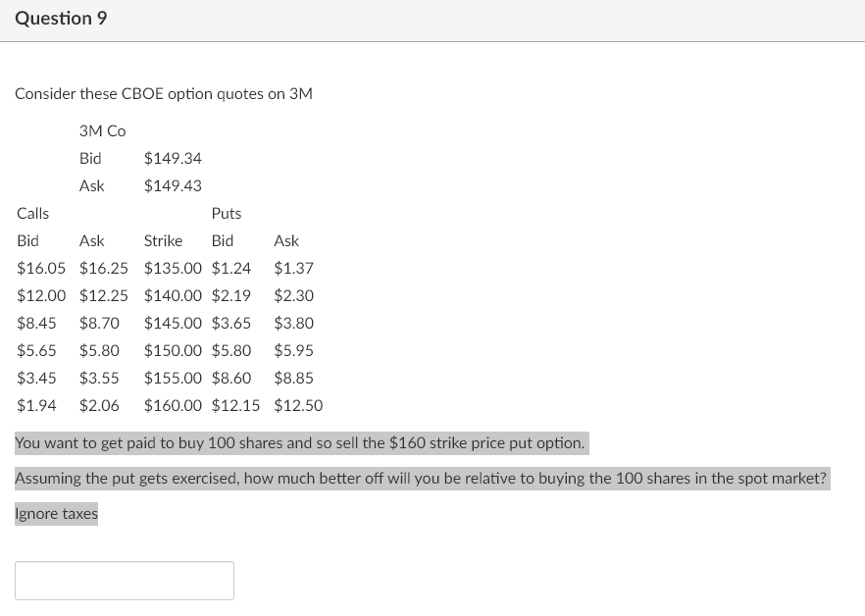The width and height of the screenshot is (865, 616).
Task: Click the Bid price $149.34
Action: point(173,158)
